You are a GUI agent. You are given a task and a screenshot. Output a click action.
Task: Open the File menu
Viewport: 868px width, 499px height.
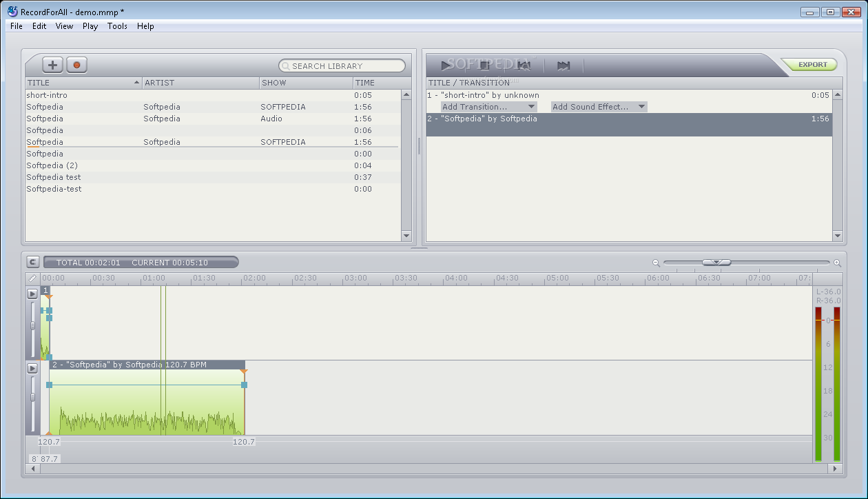(17, 26)
